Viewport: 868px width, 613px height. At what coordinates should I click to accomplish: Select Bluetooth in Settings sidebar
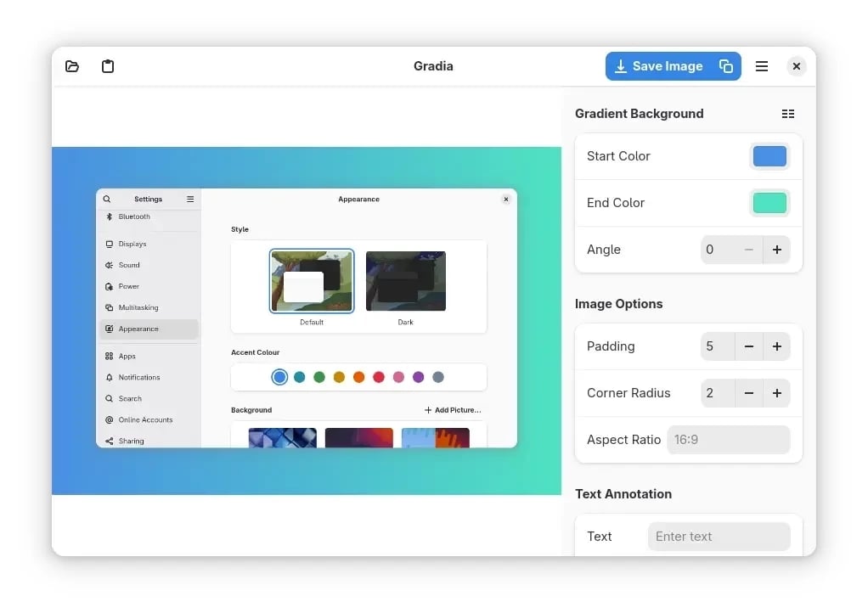pos(149,217)
